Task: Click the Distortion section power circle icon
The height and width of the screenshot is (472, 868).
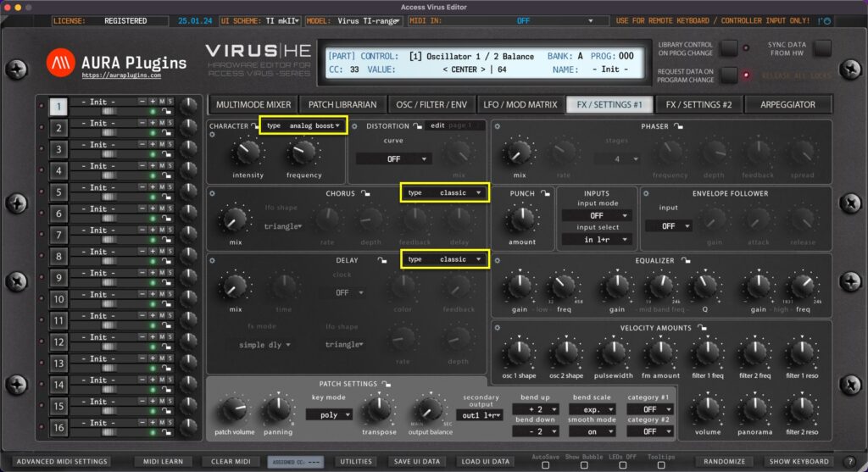Action: click(x=355, y=126)
